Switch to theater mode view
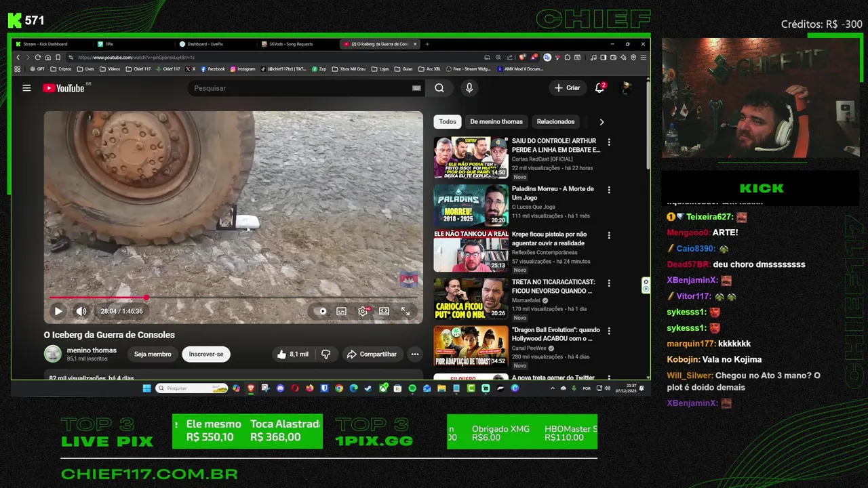The image size is (868, 488). 384,311
